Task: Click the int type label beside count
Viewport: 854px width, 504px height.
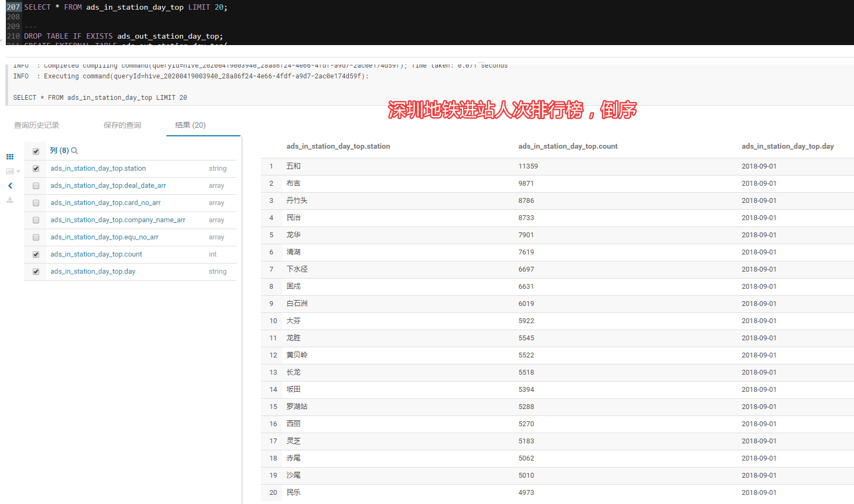Action: (x=213, y=254)
